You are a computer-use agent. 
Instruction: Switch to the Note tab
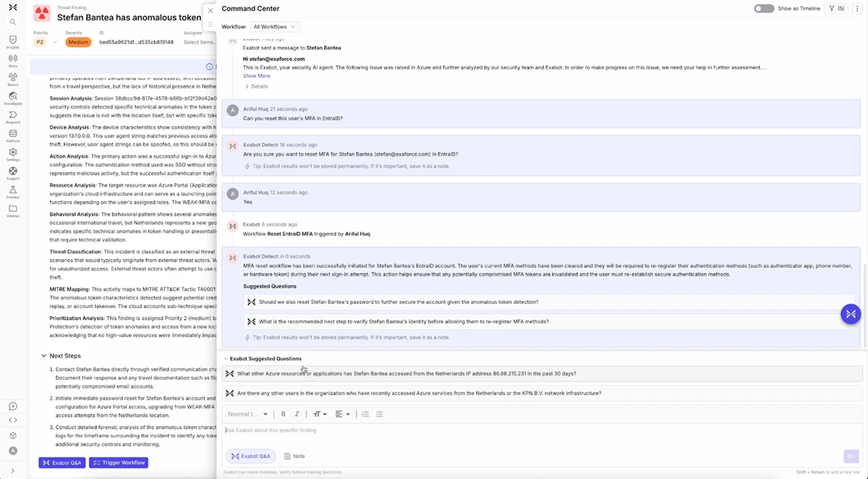click(294, 456)
